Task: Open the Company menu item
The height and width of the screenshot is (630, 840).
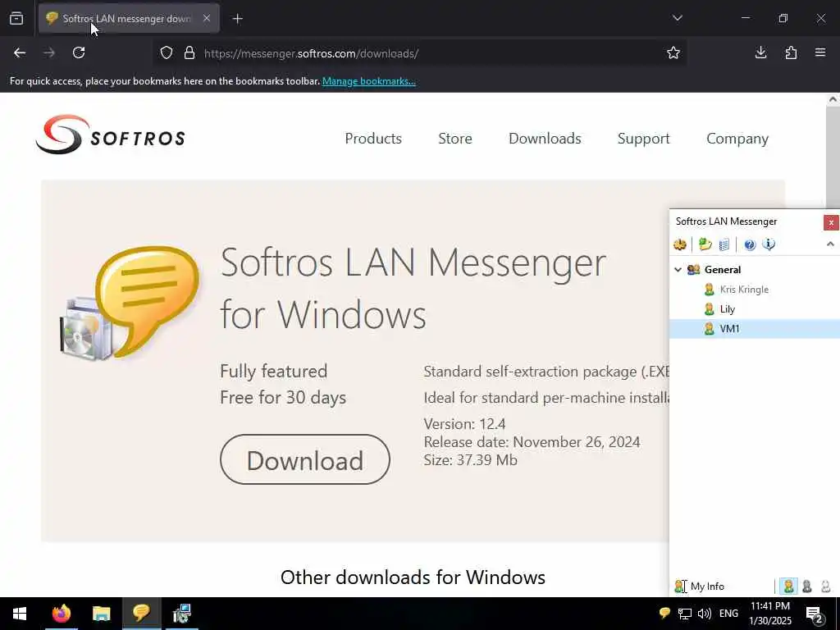Action: pyautogui.click(x=737, y=138)
